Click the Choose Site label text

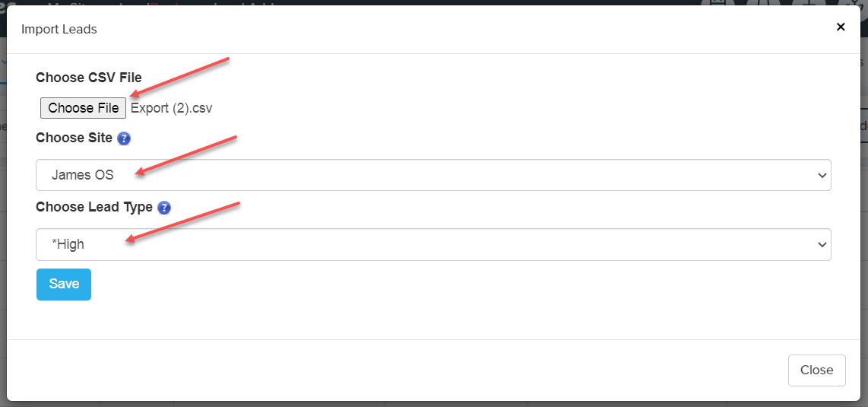click(x=74, y=138)
